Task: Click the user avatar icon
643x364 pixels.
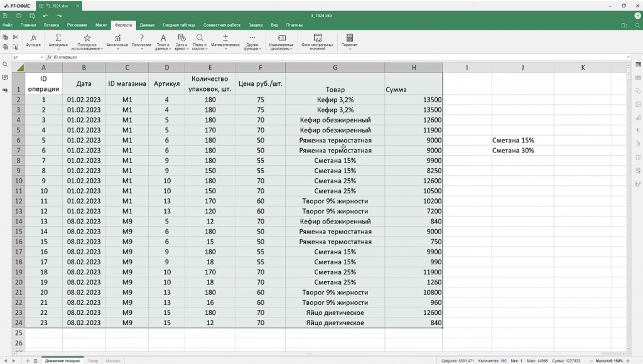Action: click(x=637, y=16)
